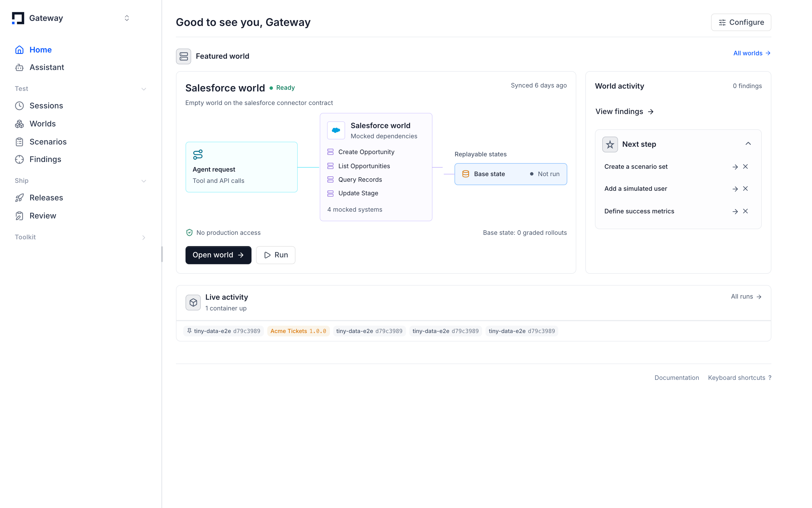Click the Featured world server icon
This screenshot has width=812, height=508.
[x=184, y=56]
